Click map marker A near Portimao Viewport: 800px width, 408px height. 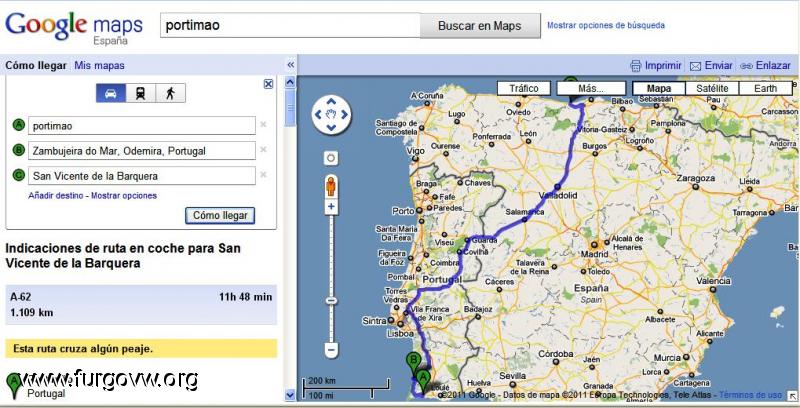(x=422, y=381)
